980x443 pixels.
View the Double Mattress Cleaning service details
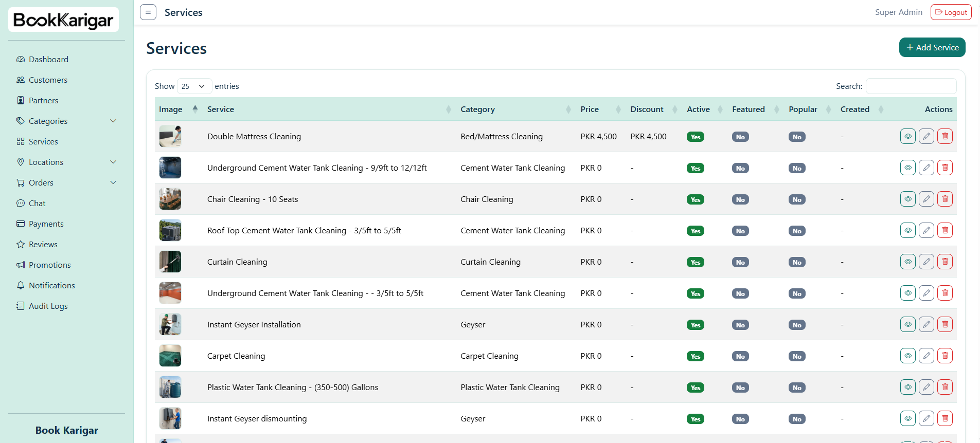[x=908, y=136]
